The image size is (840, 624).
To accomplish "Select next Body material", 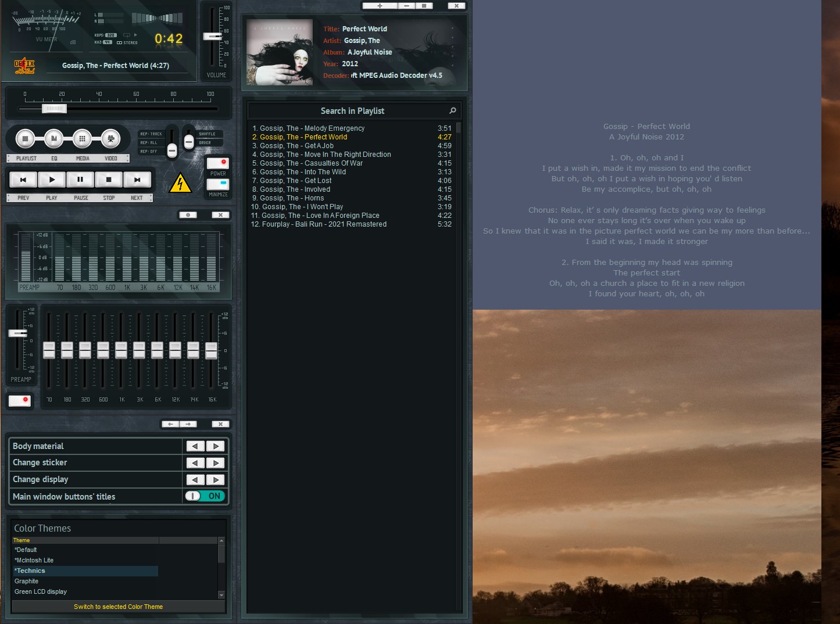I will (216, 446).
